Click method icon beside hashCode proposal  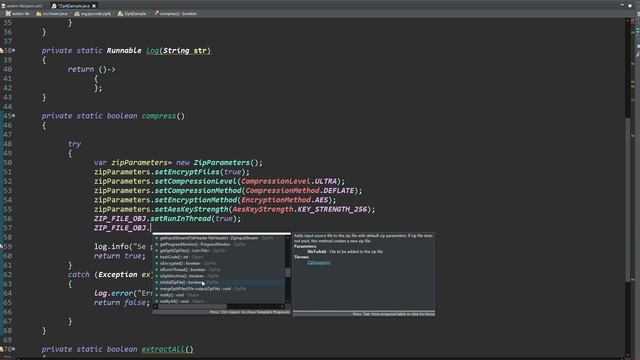click(x=156, y=257)
